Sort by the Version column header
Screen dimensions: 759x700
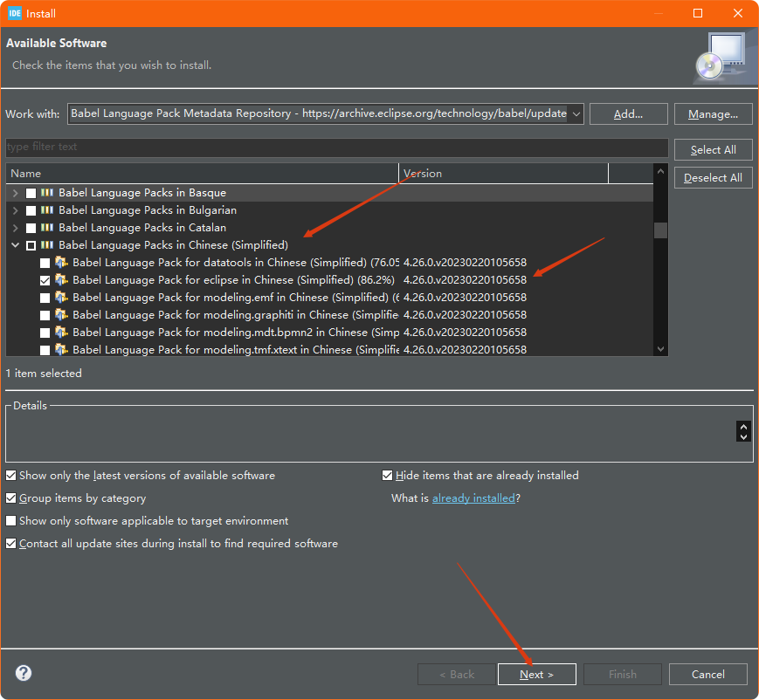coord(503,174)
